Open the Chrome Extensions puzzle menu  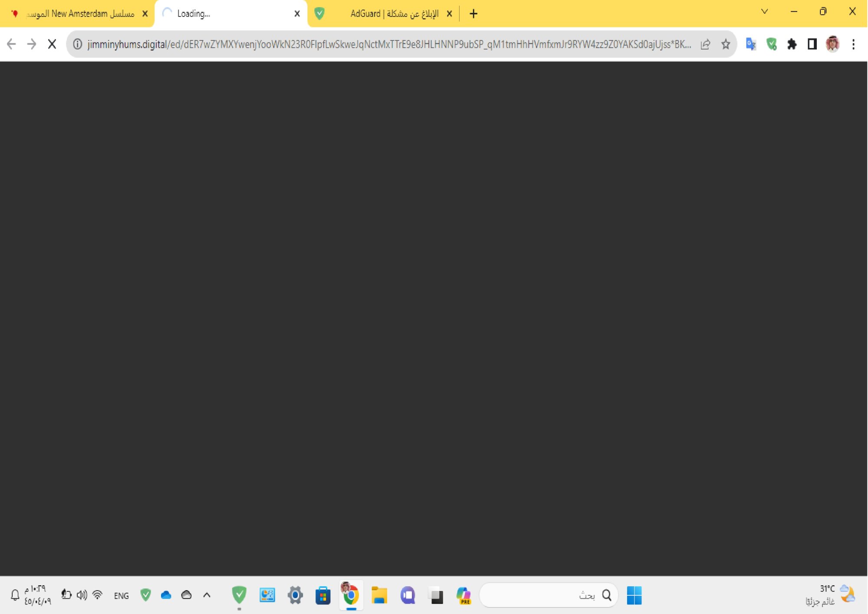792,43
